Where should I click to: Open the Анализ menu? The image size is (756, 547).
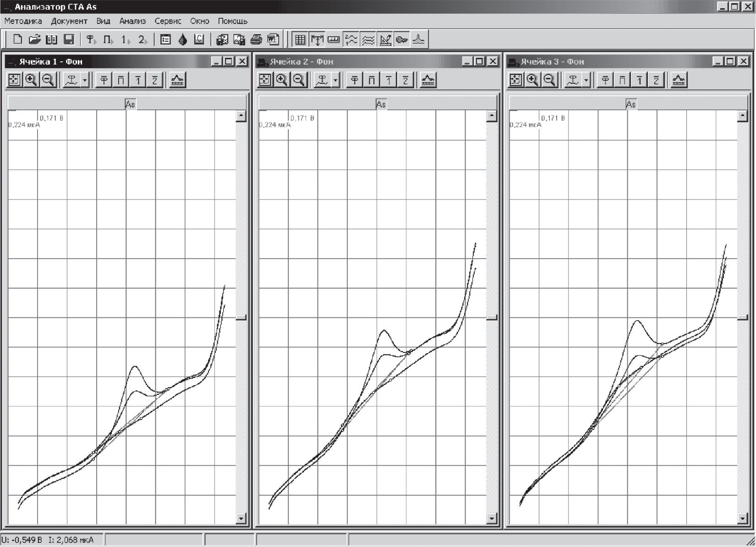[x=132, y=21]
